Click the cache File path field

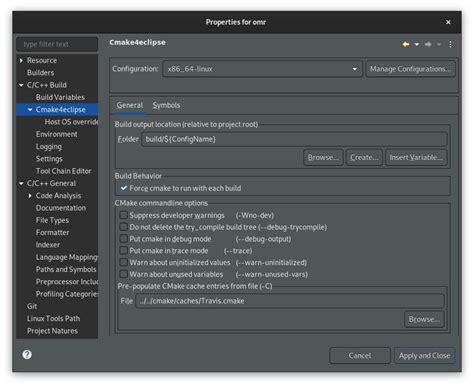(290, 301)
